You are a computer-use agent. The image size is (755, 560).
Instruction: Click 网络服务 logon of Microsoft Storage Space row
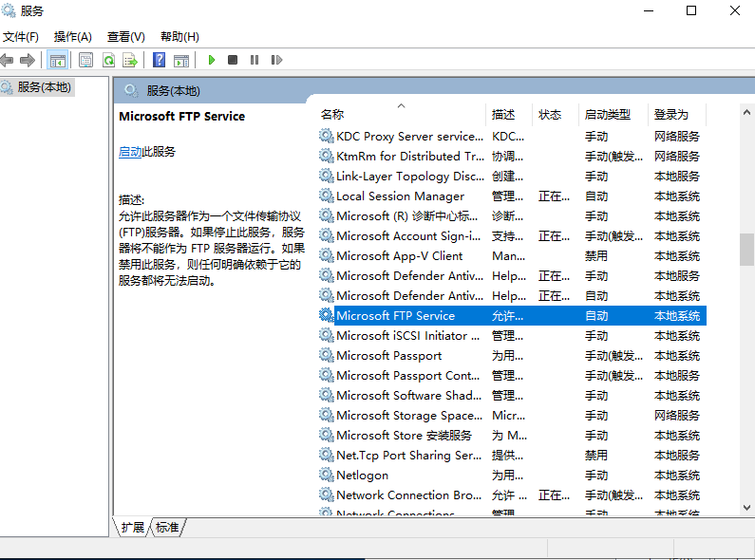pyautogui.click(x=676, y=415)
